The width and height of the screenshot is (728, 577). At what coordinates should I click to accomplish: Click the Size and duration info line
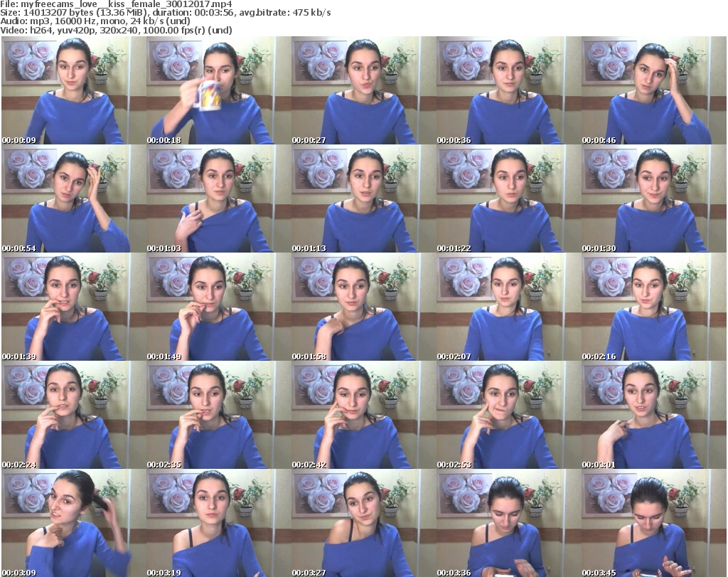pyautogui.click(x=166, y=13)
